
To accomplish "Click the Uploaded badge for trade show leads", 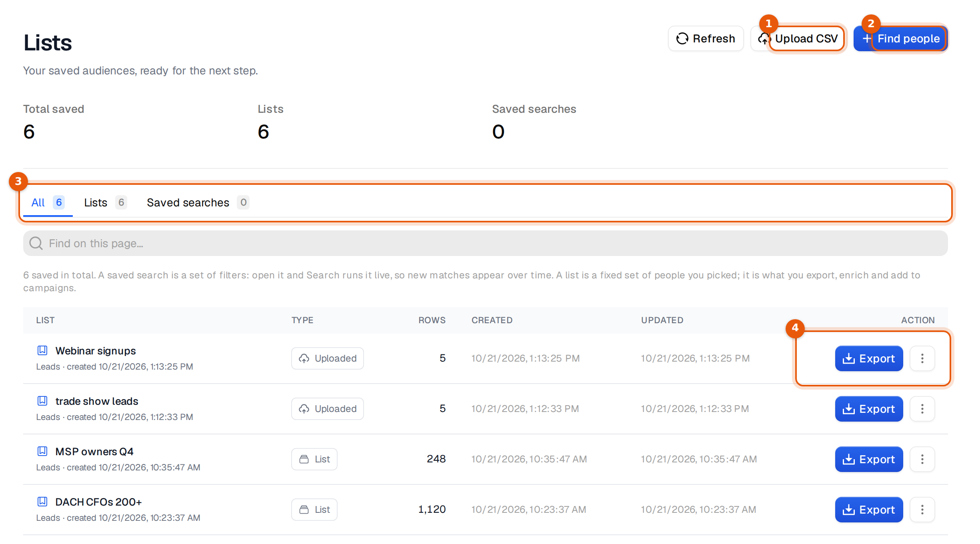I will click(328, 409).
